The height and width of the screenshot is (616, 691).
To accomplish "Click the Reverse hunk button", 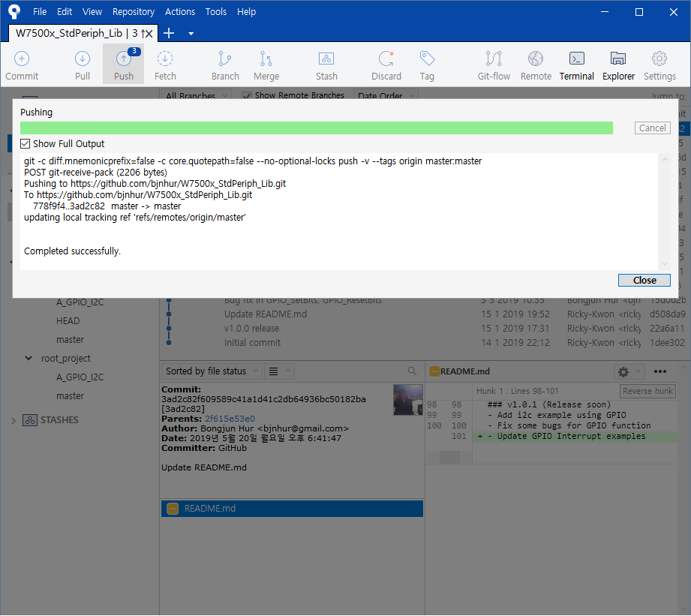I will coord(647,391).
